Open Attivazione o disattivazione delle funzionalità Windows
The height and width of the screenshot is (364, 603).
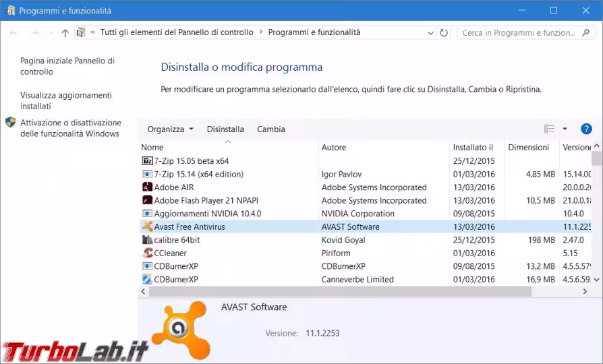click(70, 128)
